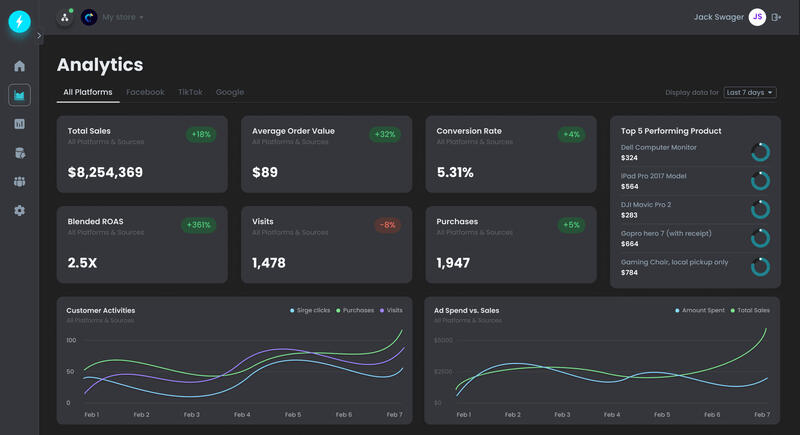
Task: Toggle the Purchases series in chart legend
Action: click(357, 311)
